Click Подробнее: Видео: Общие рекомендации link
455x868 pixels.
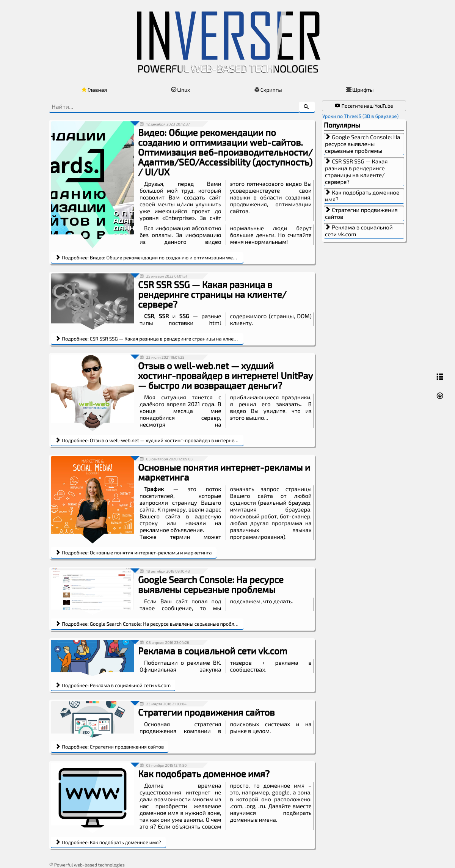147,258
